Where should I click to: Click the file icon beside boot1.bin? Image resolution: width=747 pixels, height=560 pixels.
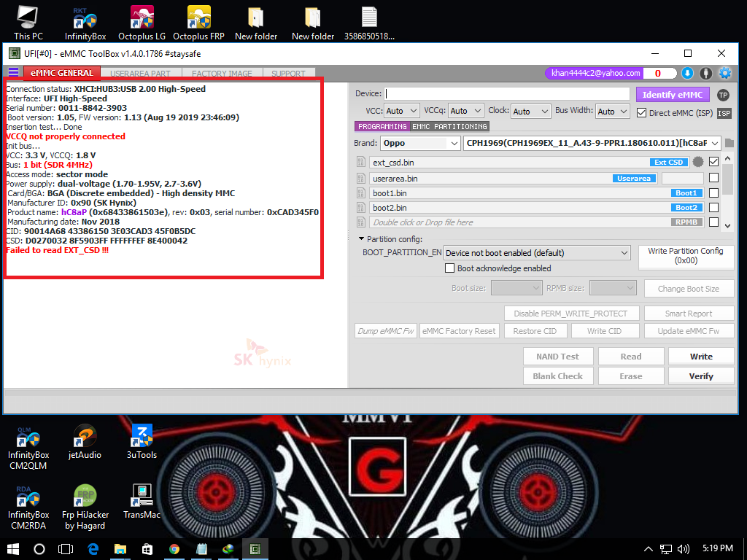coord(360,192)
